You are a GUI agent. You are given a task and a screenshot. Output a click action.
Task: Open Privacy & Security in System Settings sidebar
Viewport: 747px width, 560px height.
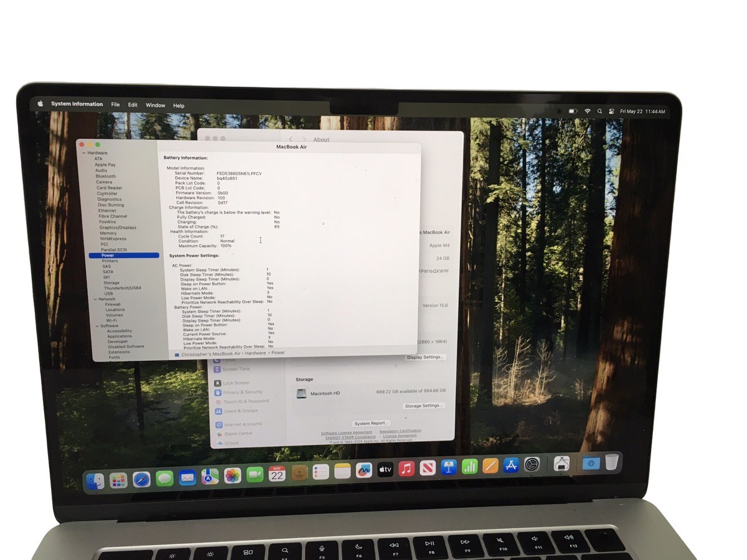[239, 392]
